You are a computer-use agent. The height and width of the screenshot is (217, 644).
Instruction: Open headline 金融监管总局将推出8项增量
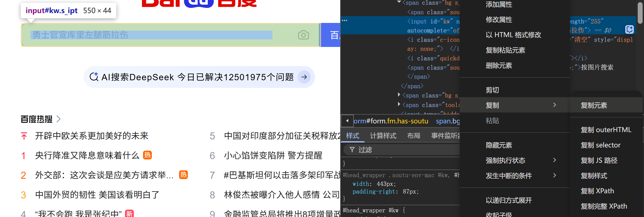click(282, 213)
